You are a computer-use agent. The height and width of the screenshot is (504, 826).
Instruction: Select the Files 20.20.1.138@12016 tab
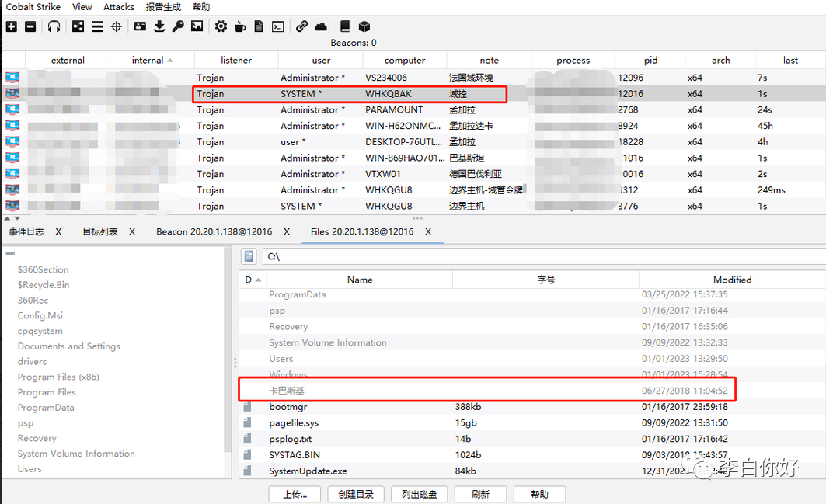(362, 231)
